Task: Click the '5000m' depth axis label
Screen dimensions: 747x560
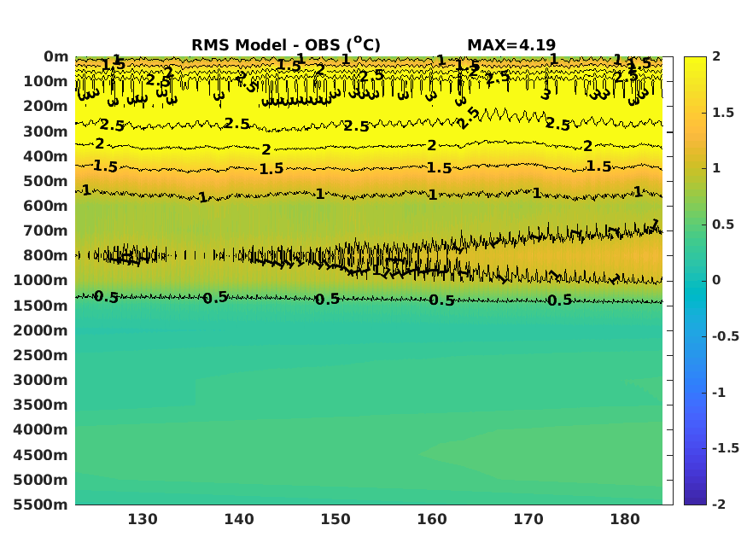Action: pos(41,480)
